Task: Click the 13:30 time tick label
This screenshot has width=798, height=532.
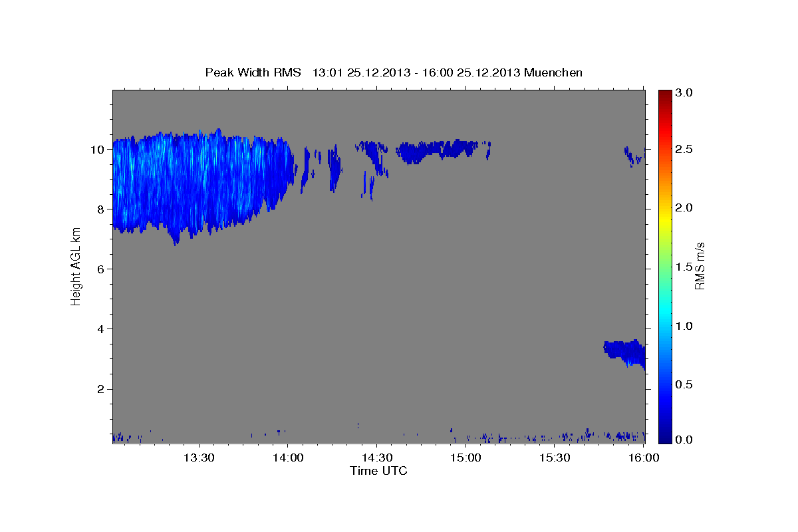Action: point(198,458)
